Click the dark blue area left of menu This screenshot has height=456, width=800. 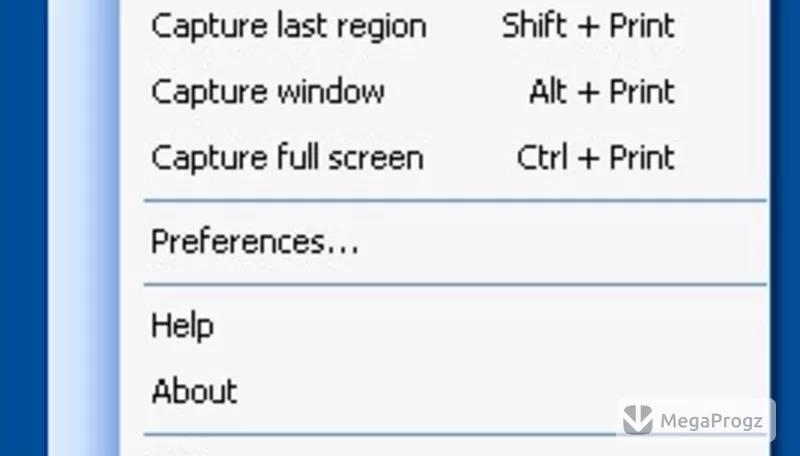(24, 228)
